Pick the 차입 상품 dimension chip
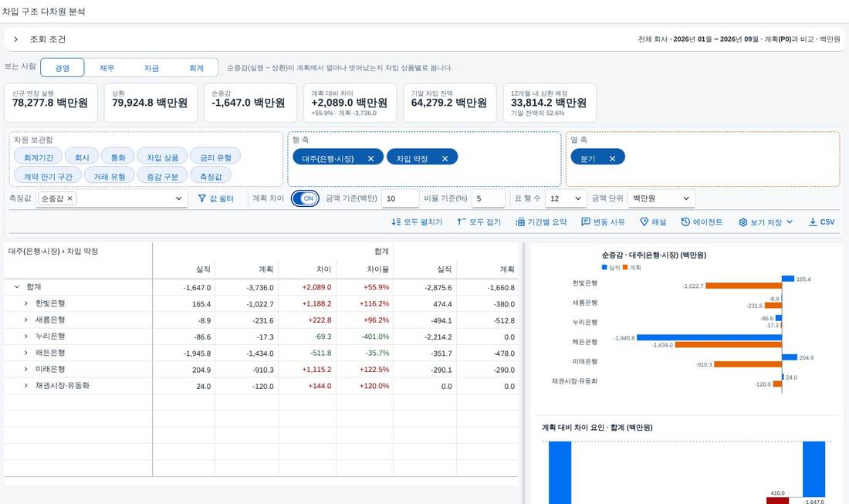 tap(162, 157)
